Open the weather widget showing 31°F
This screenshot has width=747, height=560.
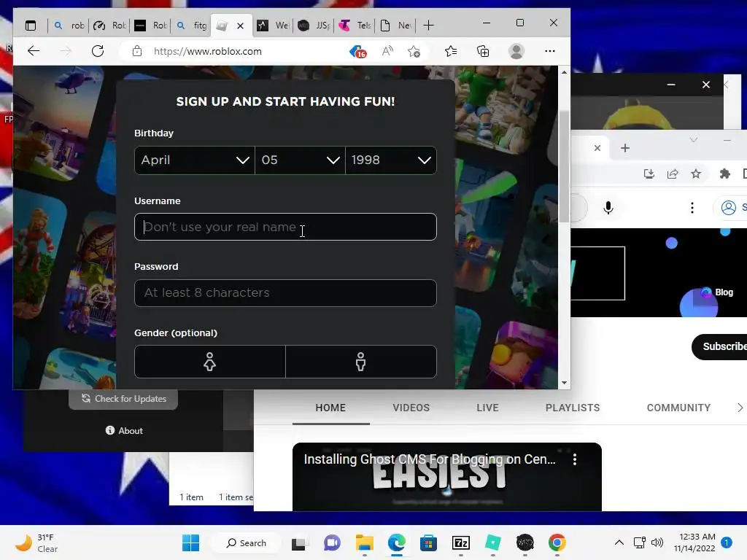click(37, 542)
